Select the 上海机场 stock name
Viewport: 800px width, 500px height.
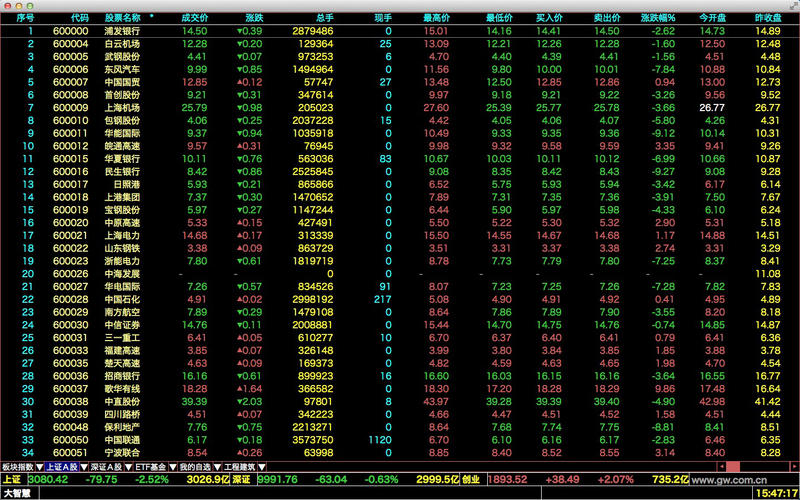click(122, 108)
